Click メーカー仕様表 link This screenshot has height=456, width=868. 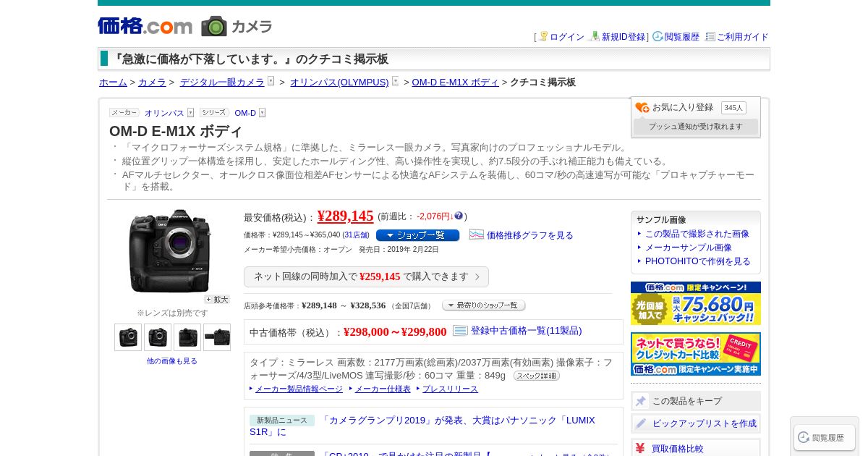click(383, 389)
